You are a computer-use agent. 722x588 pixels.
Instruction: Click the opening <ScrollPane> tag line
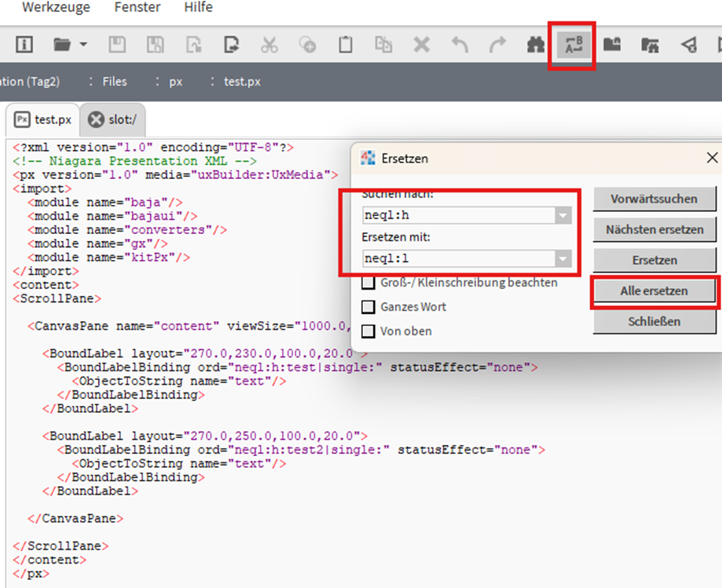pyautogui.click(x=57, y=298)
